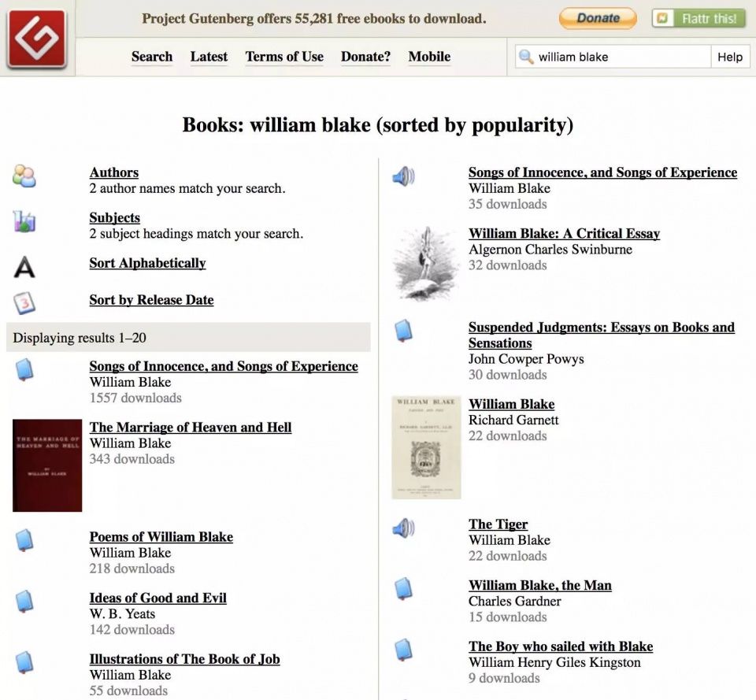Open The Marriage of Heaven and Hell cover thumbnail
The width and height of the screenshot is (756, 700).
(47, 465)
